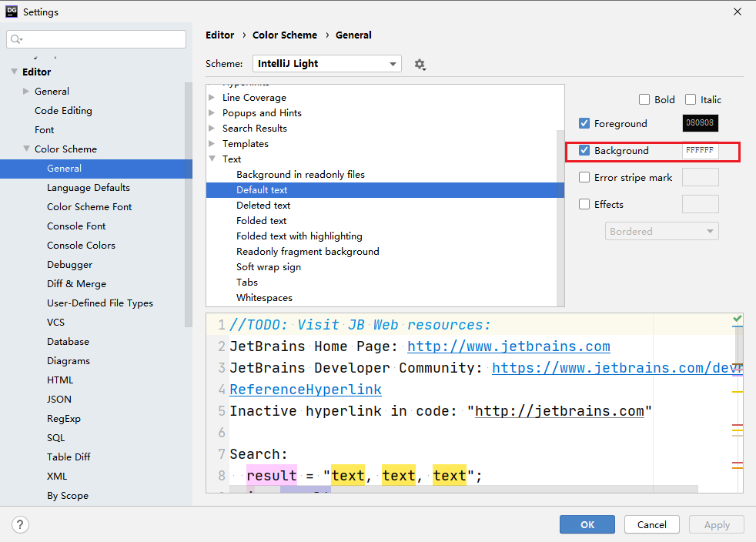The image size is (756, 542).
Task: Click the Cancel button
Action: 652,524
